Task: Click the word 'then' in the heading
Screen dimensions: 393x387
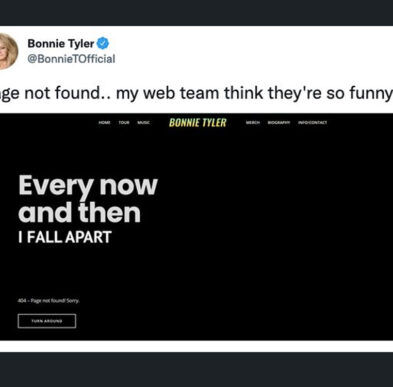Action: pyautogui.click(x=109, y=213)
